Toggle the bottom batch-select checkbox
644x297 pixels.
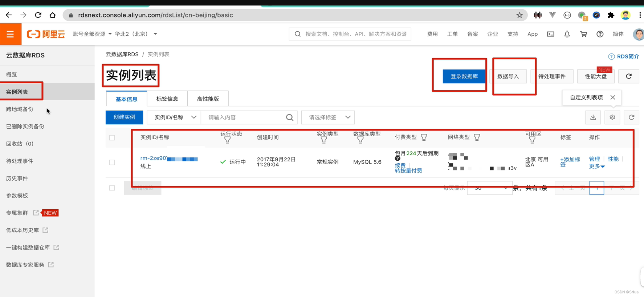pyautogui.click(x=112, y=188)
